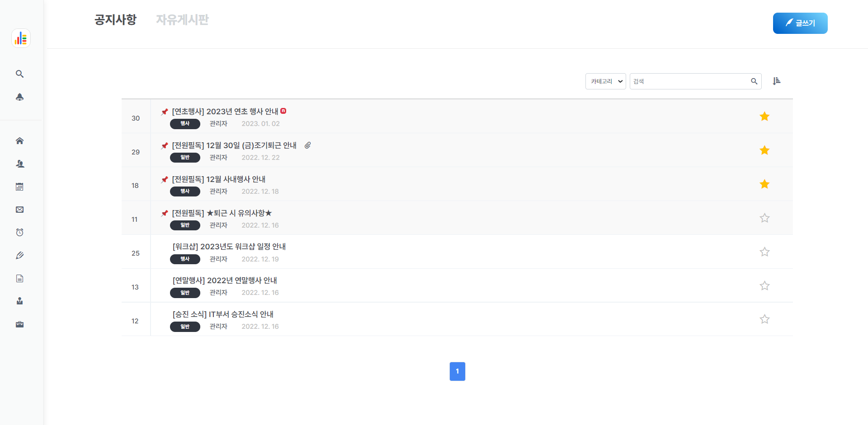The image size is (868, 425).
Task: Open the 카테고리 dropdown
Action: click(x=605, y=81)
